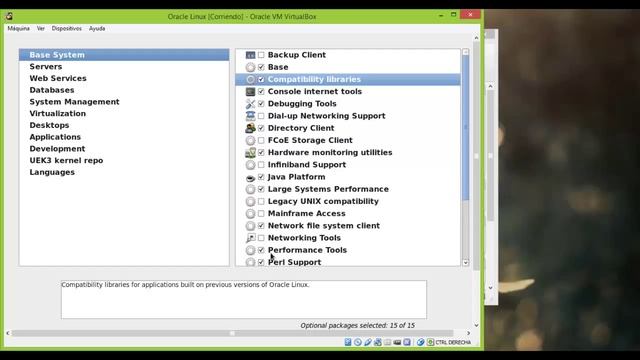The image size is (640, 360).
Task: Click the package icon beside Large Systems Performance
Action: pyautogui.click(x=250, y=189)
